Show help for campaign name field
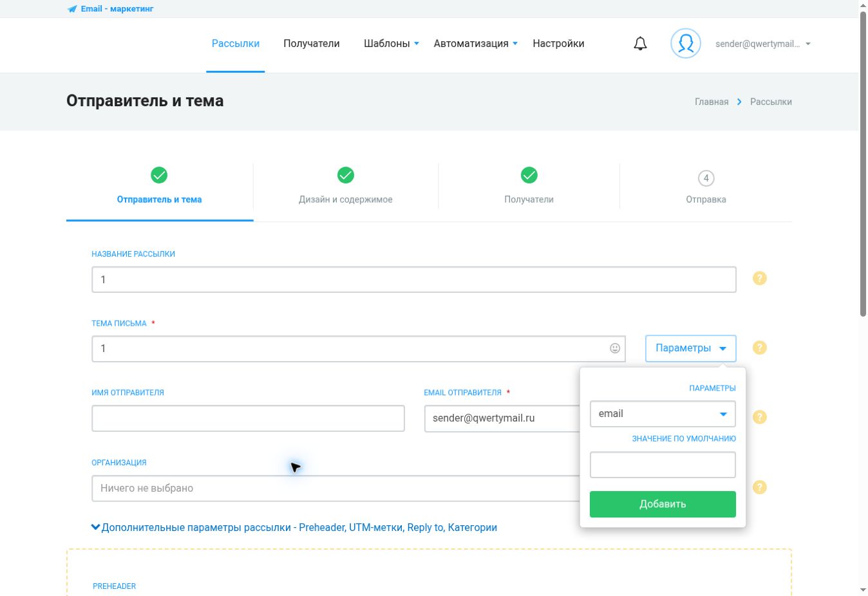 760,279
